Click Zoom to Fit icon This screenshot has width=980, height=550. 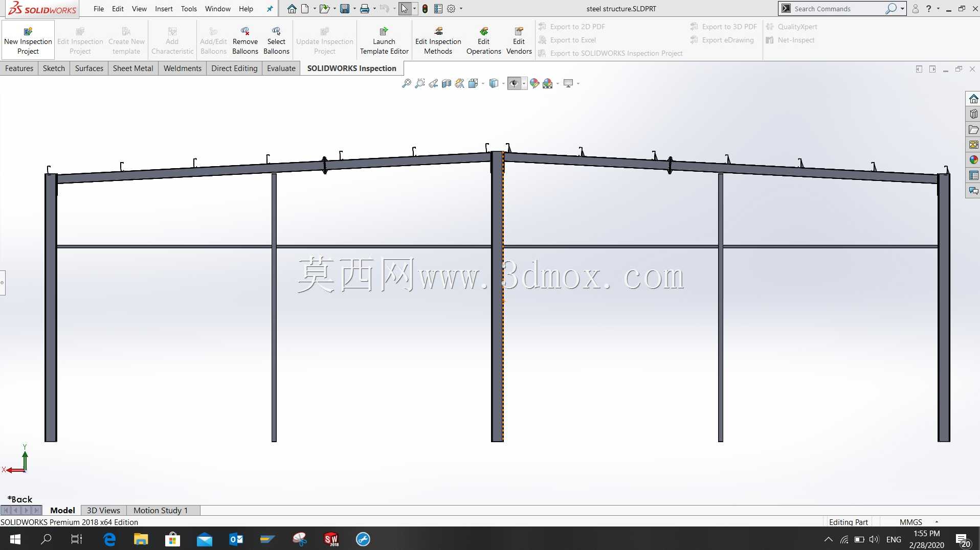[407, 83]
